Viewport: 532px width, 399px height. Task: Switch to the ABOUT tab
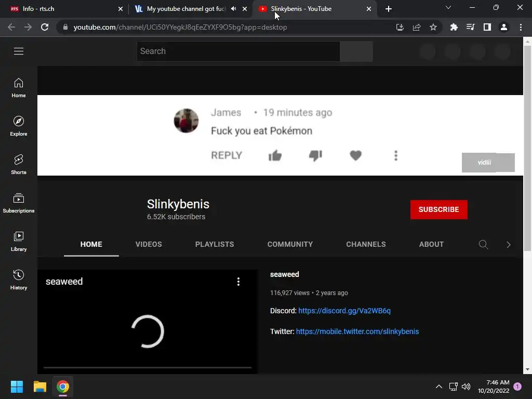431,244
